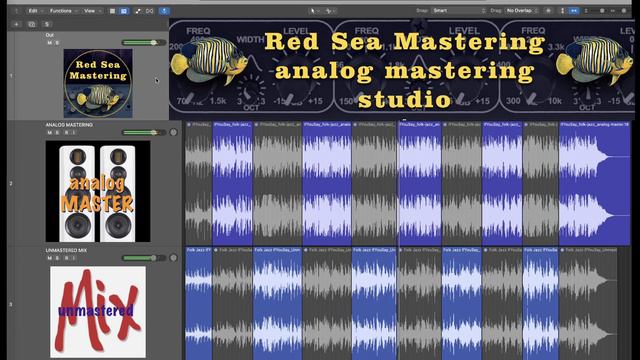The width and height of the screenshot is (640, 360).
Task: Toggle the global solo S button
Action: (47, 24)
